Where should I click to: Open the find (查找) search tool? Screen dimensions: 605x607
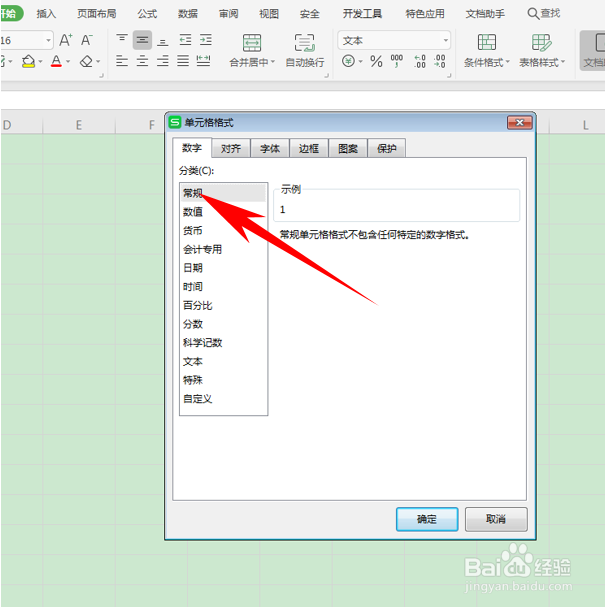(543, 14)
